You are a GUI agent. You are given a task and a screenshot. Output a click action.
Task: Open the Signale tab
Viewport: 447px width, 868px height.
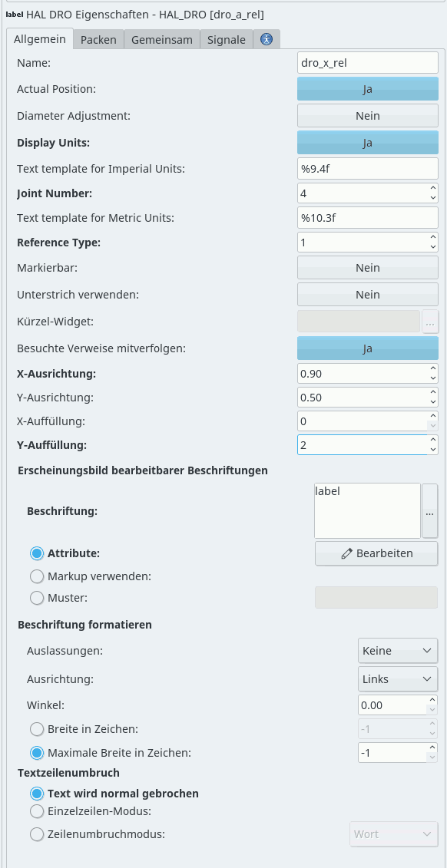pos(227,39)
